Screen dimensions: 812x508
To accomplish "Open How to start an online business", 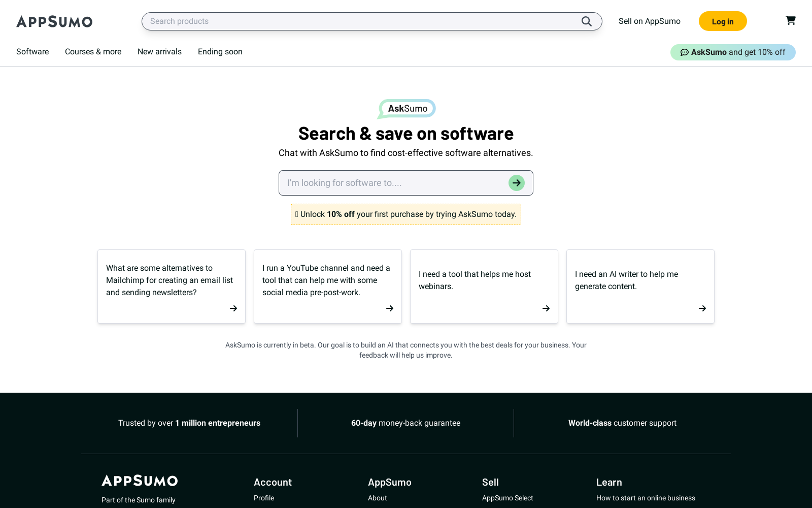I will (x=646, y=498).
